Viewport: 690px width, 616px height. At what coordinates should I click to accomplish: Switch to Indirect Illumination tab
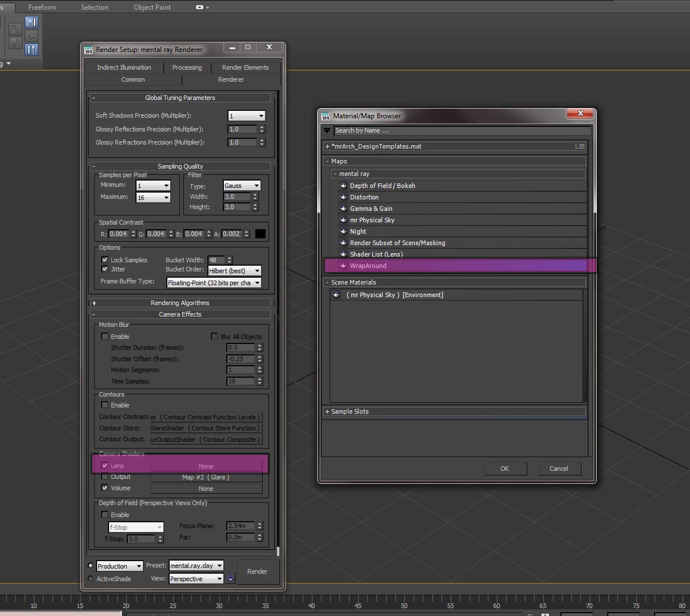click(x=124, y=67)
